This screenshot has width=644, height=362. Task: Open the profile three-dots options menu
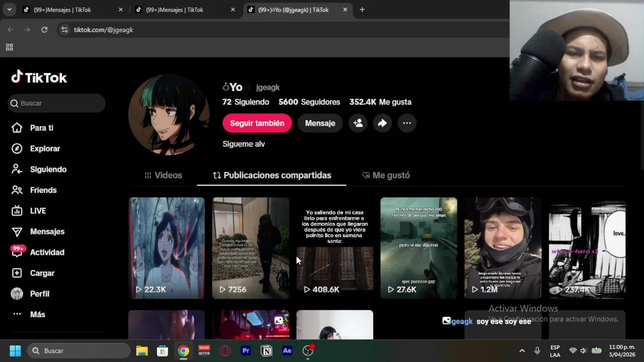click(407, 123)
